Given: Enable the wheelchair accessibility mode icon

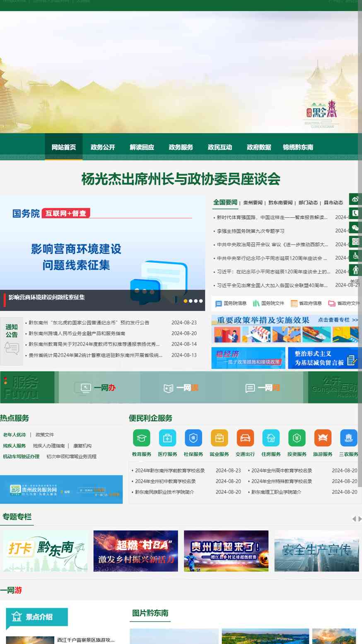Looking at the screenshot, I should [355, 256].
